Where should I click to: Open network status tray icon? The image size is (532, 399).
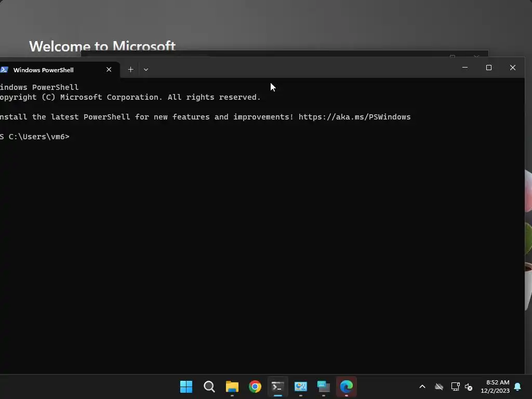455,387
